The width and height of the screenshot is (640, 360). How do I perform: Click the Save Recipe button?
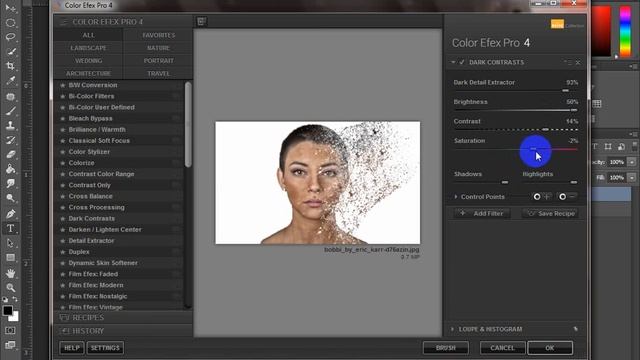[550, 213]
